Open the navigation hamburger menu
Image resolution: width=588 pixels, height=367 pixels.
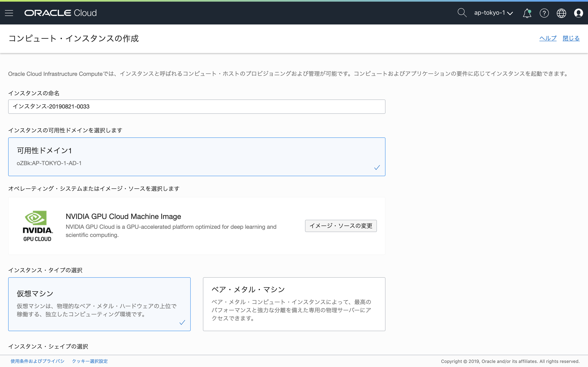9,13
